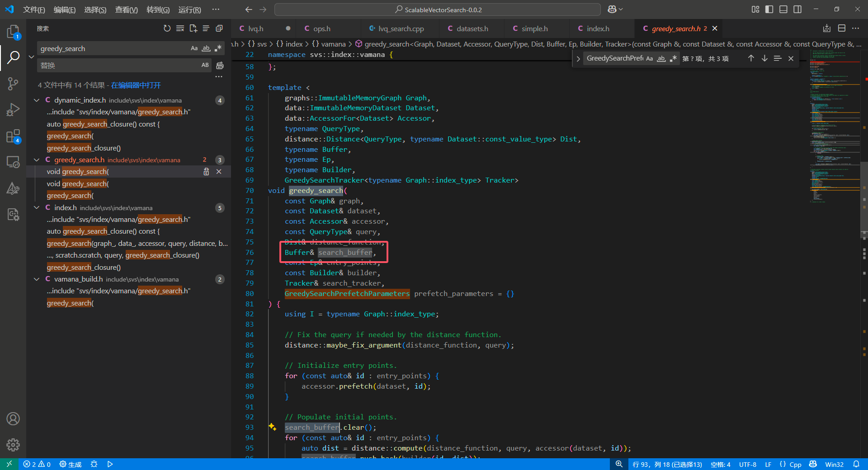868x470 pixels.
Task: Go to next find match arrow
Action: click(764, 58)
